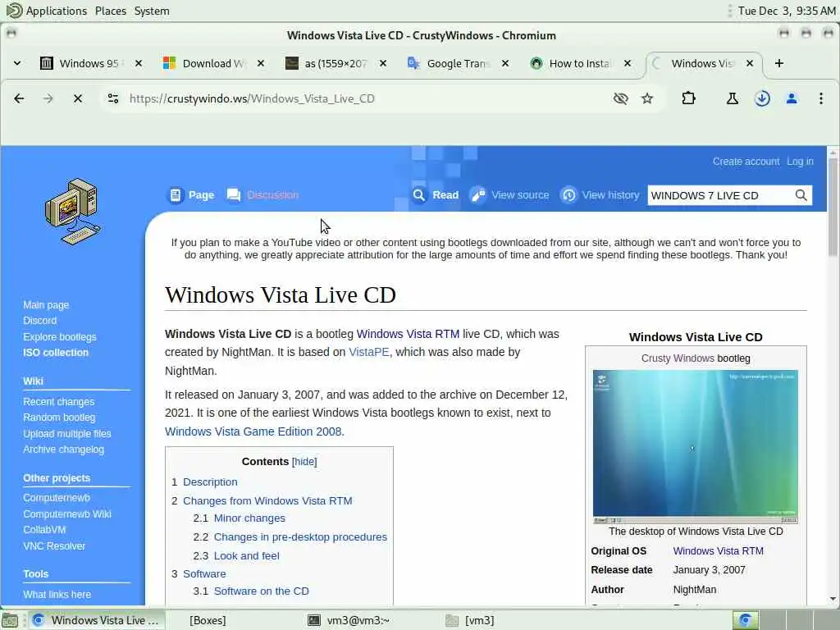Image resolution: width=840 pixels, height=630 pixels.
Task: Switch to the How to Install tab
Action: pos(571,63)
